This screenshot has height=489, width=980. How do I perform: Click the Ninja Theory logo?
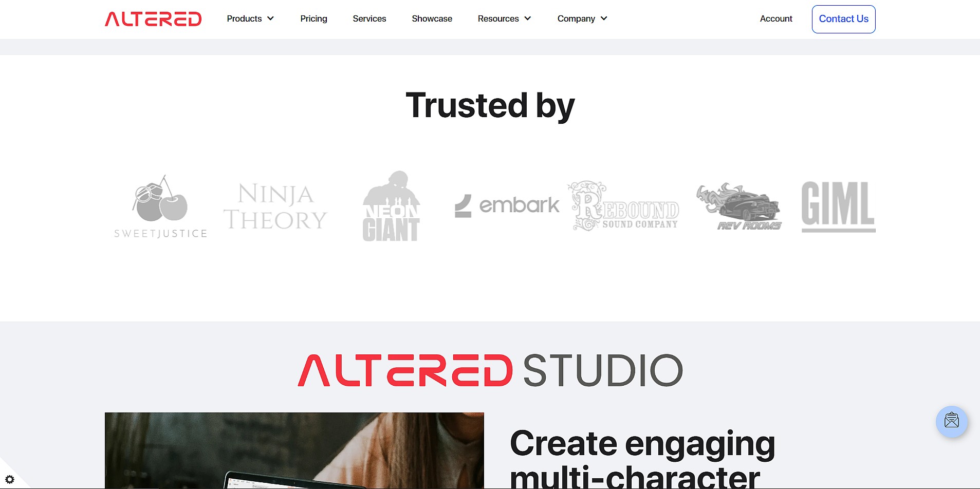275,206
